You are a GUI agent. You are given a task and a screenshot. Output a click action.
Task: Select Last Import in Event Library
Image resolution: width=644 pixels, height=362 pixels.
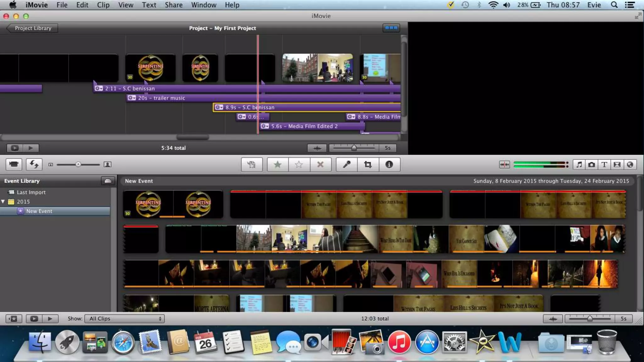31,192
